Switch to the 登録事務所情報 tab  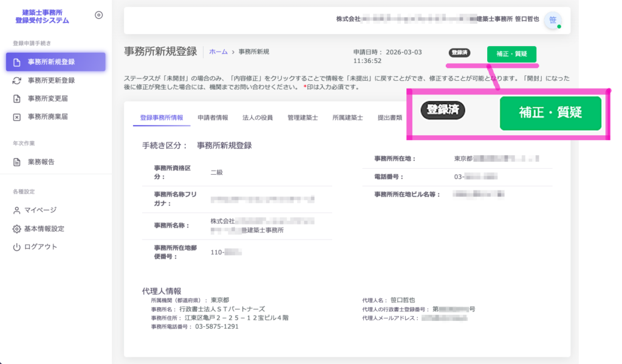[162, 118]
